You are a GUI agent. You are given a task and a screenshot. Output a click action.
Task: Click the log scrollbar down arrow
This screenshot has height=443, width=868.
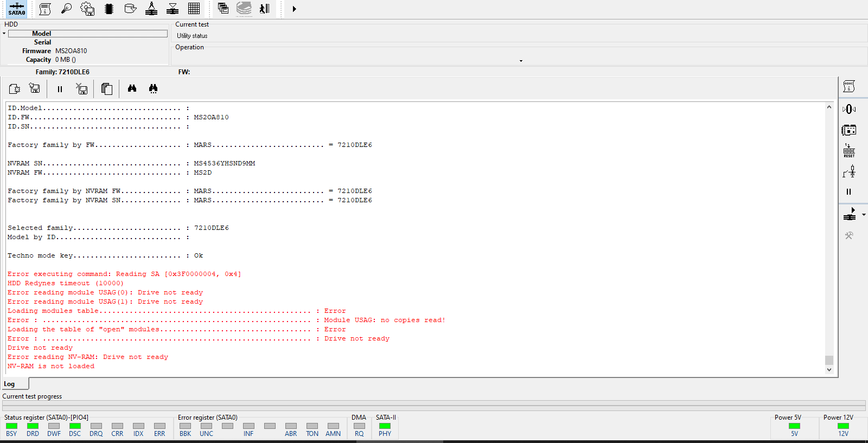pos(829,370)
